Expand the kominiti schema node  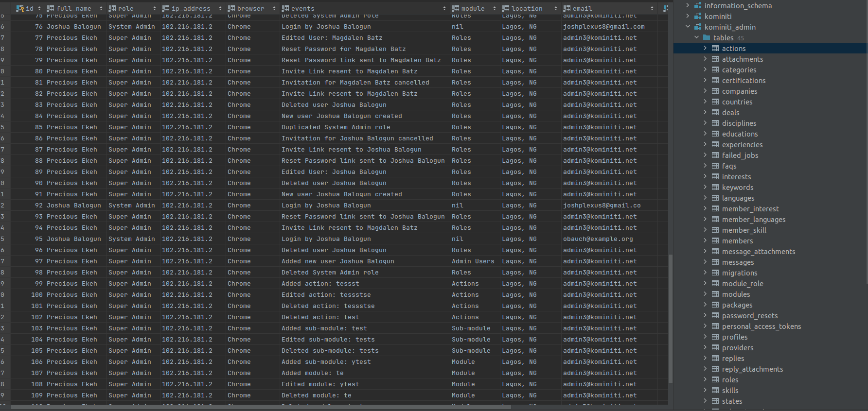688,17
